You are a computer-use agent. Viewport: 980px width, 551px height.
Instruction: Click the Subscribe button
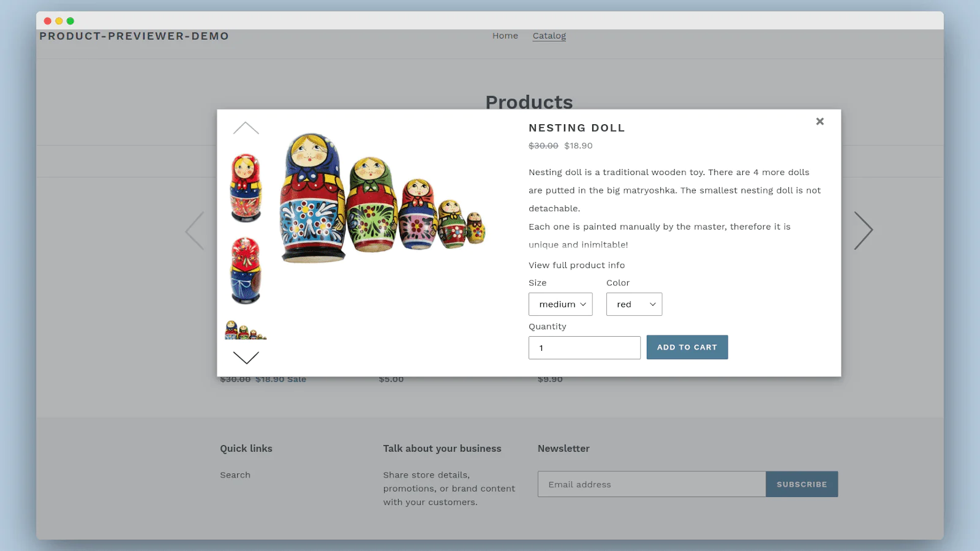(x=802, y=484)
